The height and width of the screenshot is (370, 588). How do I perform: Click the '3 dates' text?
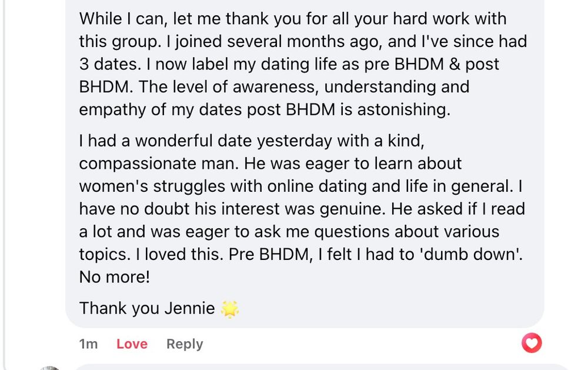[110, 64]
